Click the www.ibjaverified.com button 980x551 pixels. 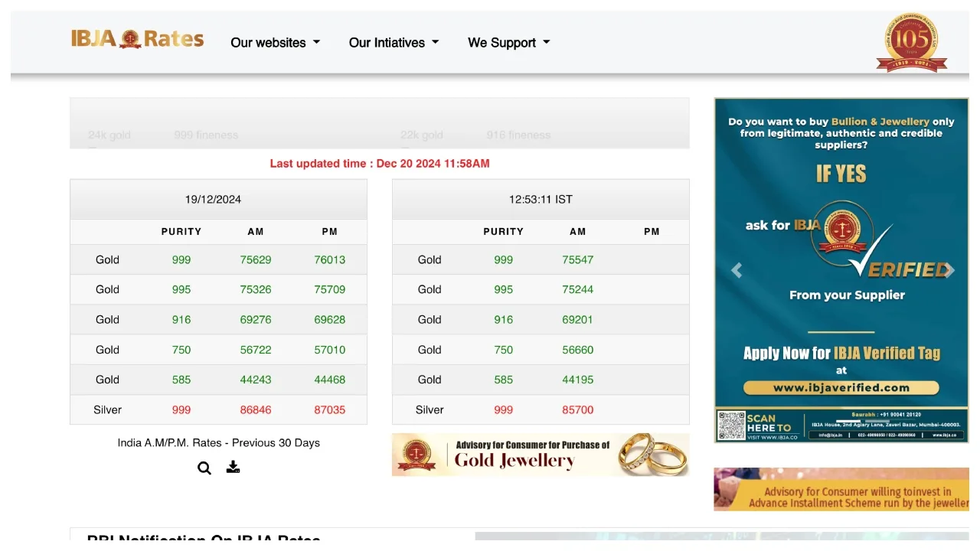click(841, 388)
